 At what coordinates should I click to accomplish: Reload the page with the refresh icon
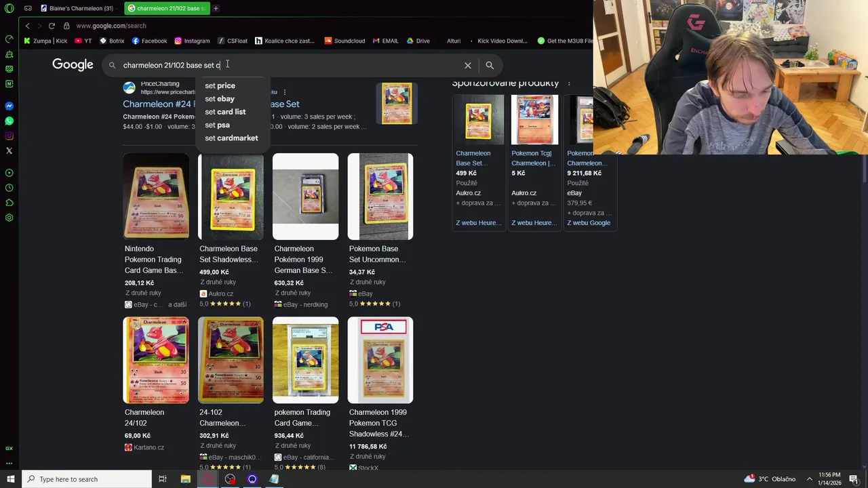coord(52,26)
